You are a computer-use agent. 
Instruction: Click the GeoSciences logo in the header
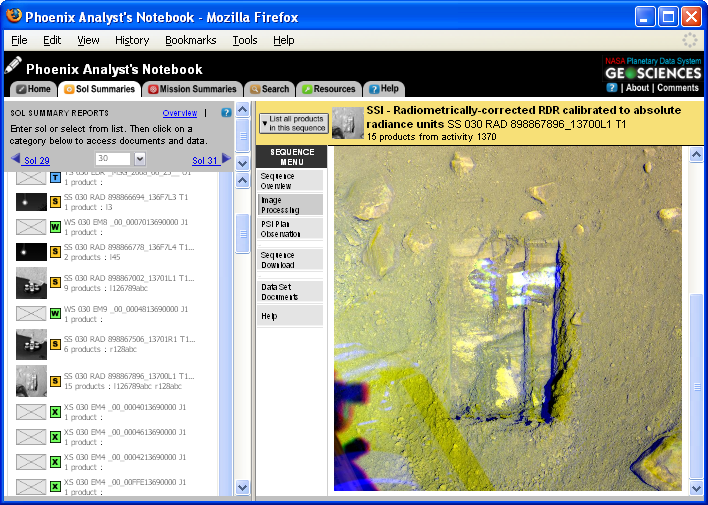(654, 73)
